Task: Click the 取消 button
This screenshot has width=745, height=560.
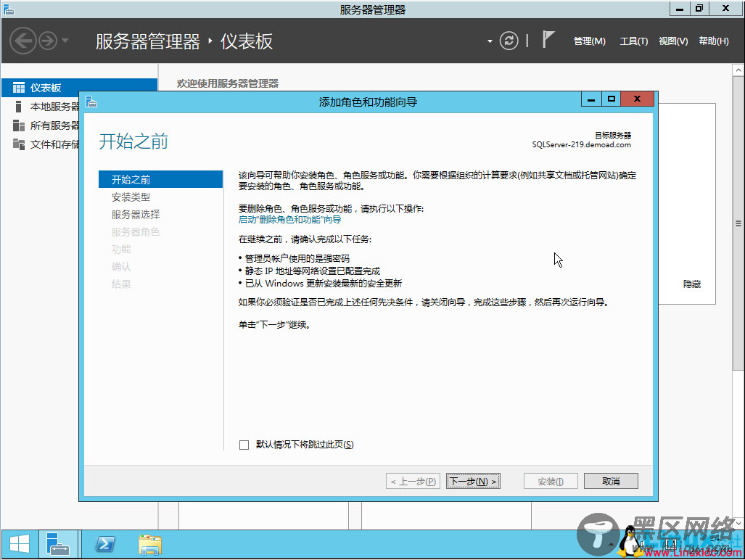Action: [611, 481]
